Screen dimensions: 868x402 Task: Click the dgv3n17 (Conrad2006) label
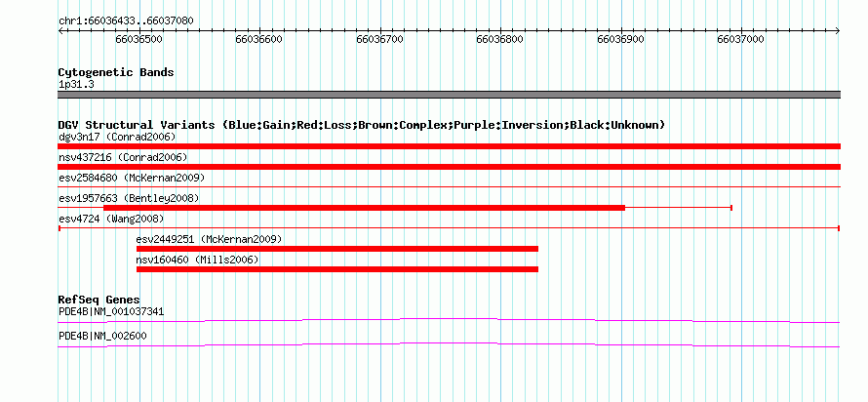[x=117, y=137]
